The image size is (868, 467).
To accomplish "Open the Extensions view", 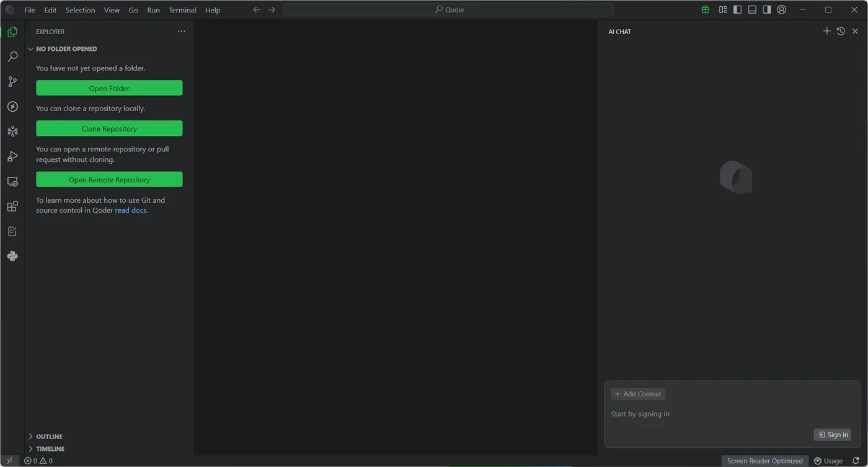I will pyautogui.click(x=12, y=207).
